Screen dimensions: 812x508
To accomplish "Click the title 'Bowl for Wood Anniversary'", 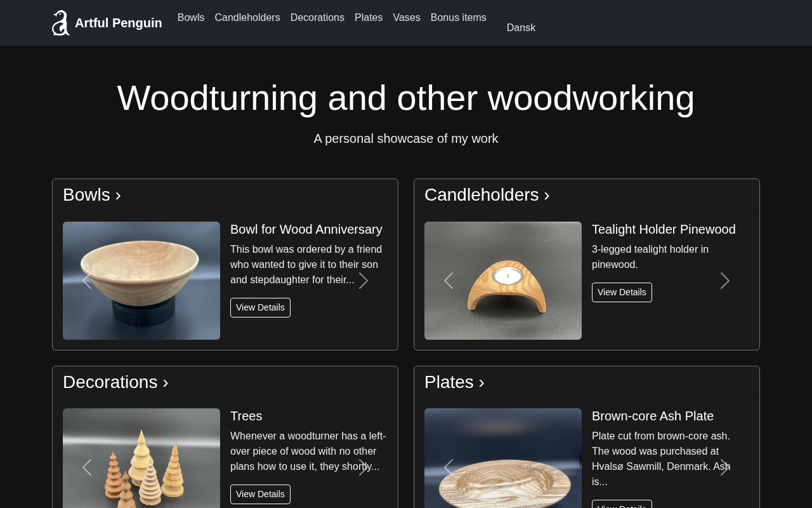I will (x=306, y=229).
